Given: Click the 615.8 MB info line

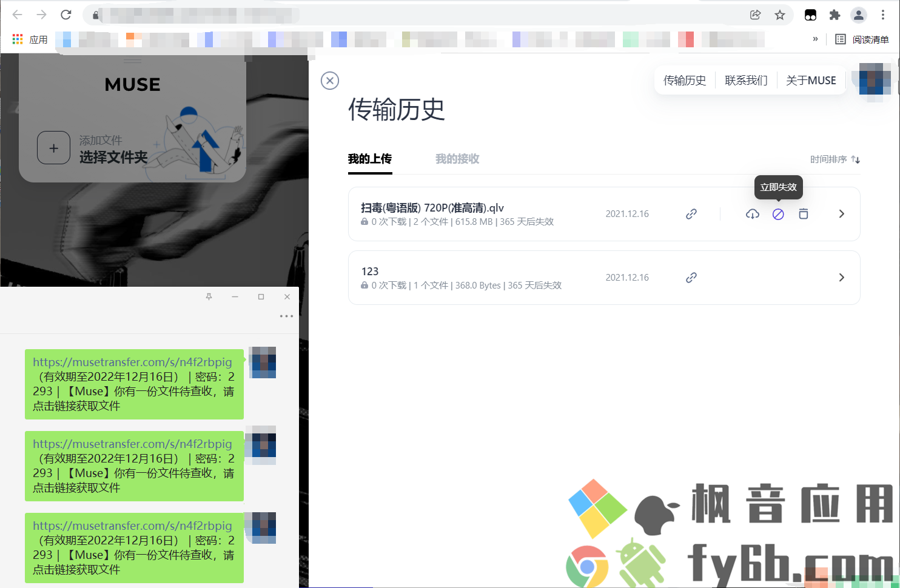Looking at the screenshot, I should [457, 222].
